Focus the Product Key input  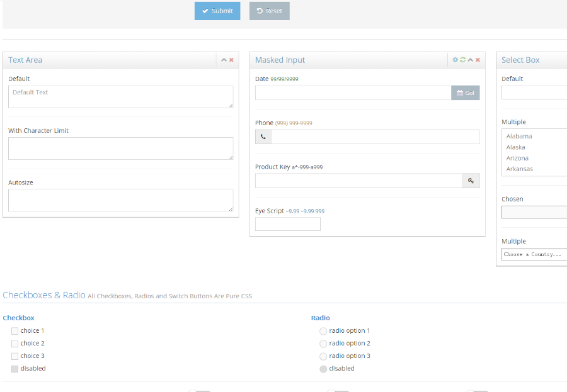[359, 181]
